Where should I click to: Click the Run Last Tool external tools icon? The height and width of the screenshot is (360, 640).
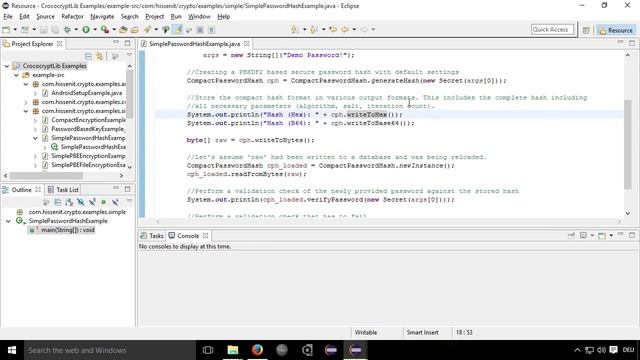(105, 30)
